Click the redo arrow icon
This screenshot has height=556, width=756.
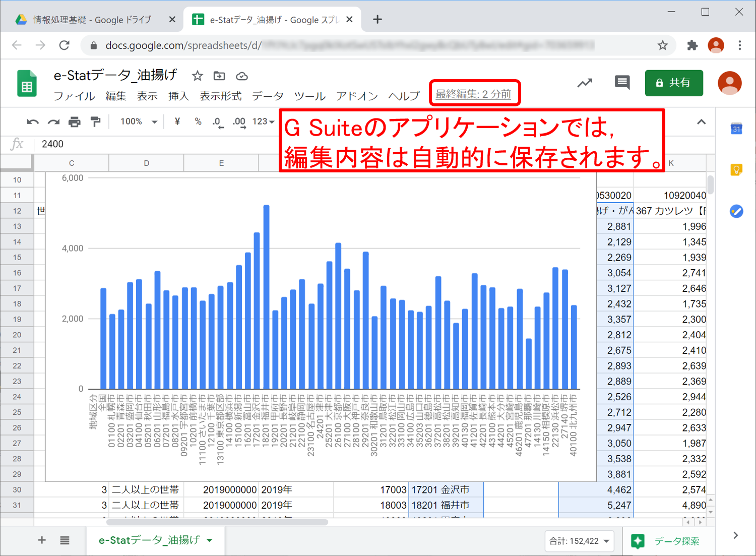pos(53,121)
